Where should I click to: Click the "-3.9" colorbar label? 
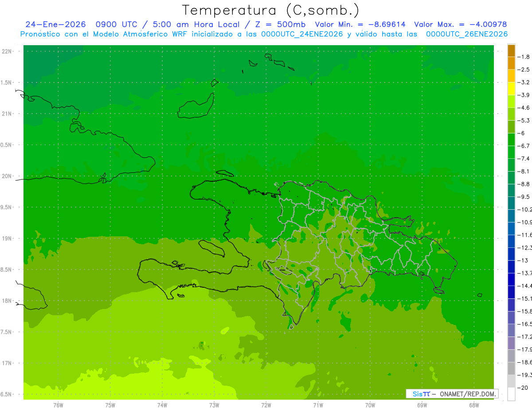(x=524, y=95)
